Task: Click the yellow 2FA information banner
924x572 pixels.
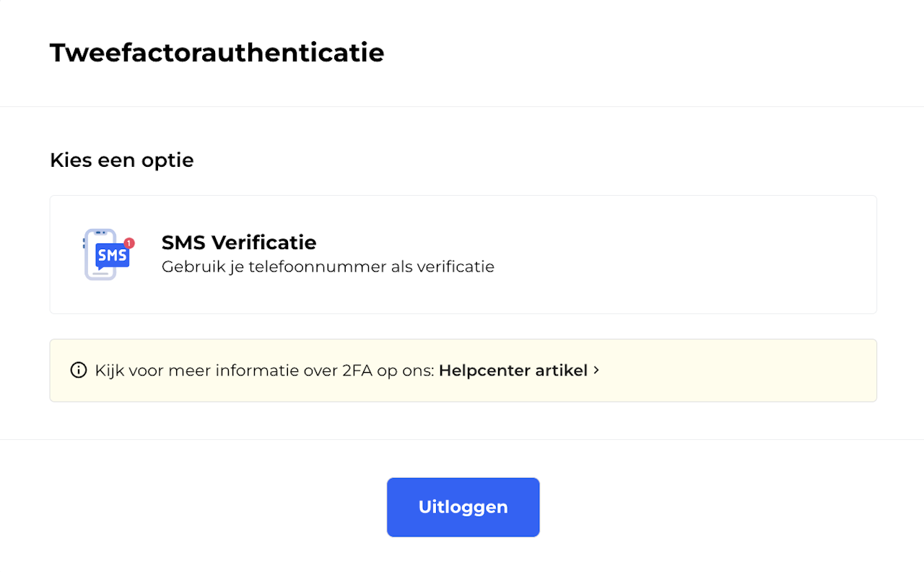Action: [722, 370]
